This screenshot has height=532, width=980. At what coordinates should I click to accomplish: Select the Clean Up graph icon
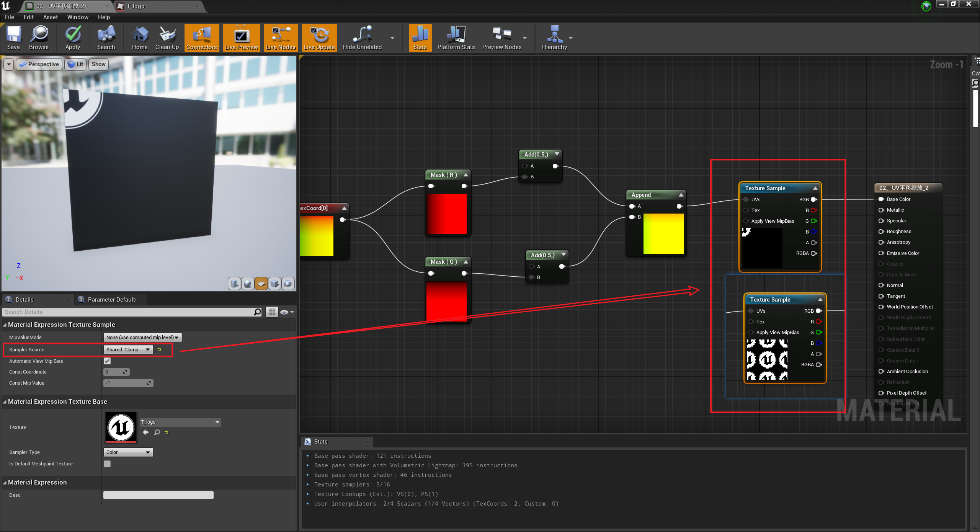click(x=167, y=37)
